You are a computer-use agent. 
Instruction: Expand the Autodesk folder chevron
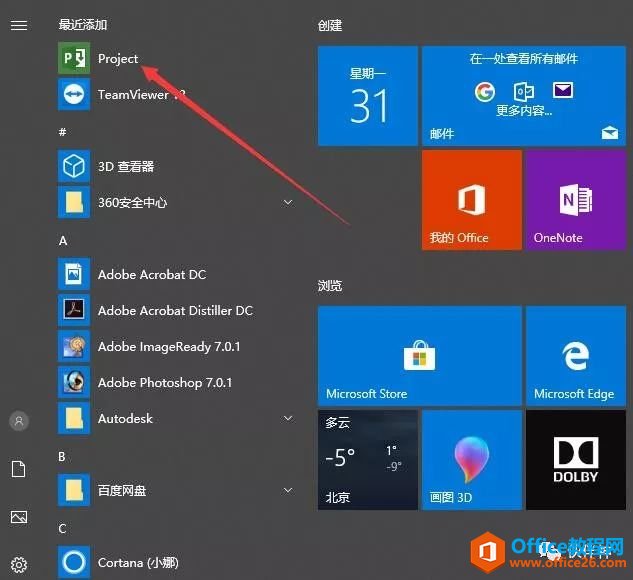[288, 418]
